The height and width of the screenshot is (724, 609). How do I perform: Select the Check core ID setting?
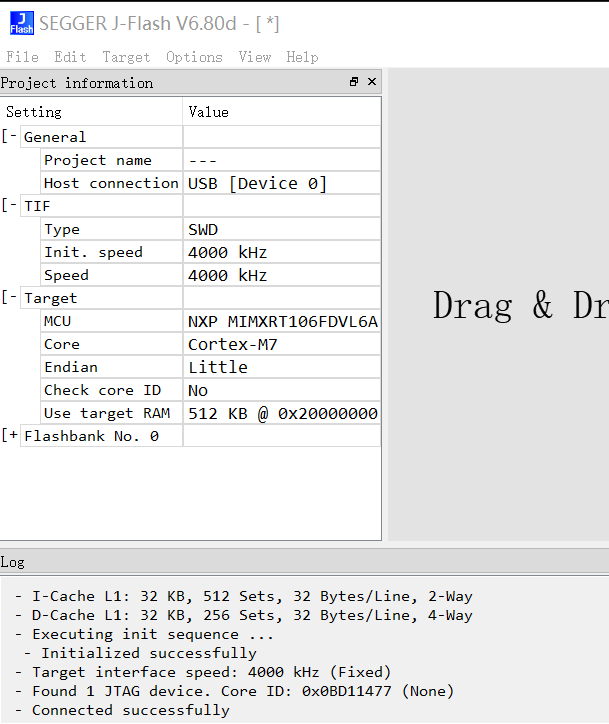pyautogui.click(x=111, y=390)
